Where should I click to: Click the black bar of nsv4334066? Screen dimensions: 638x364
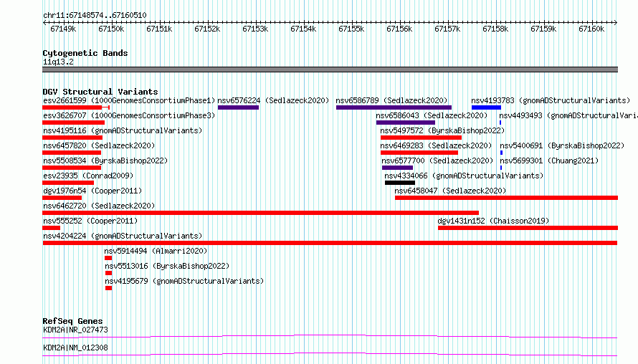400,183
